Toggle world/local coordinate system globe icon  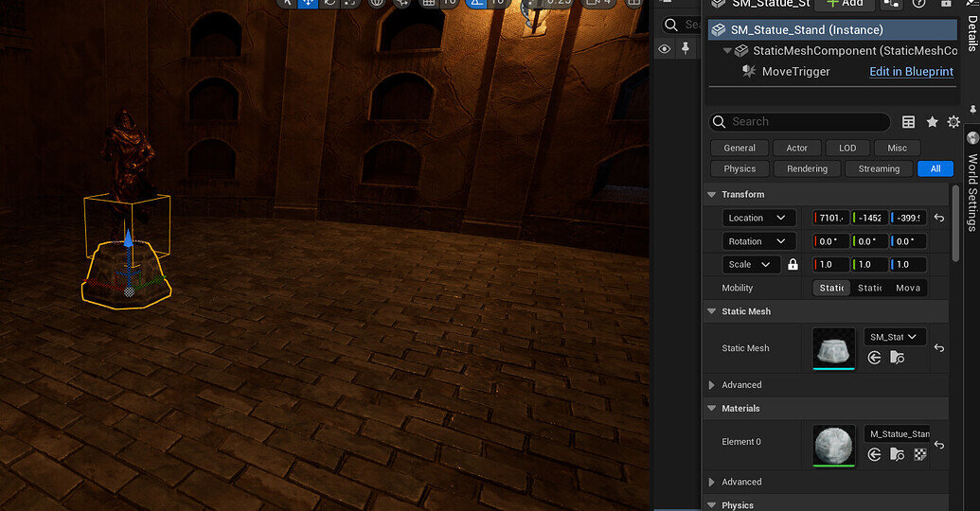tap(377, 3)
